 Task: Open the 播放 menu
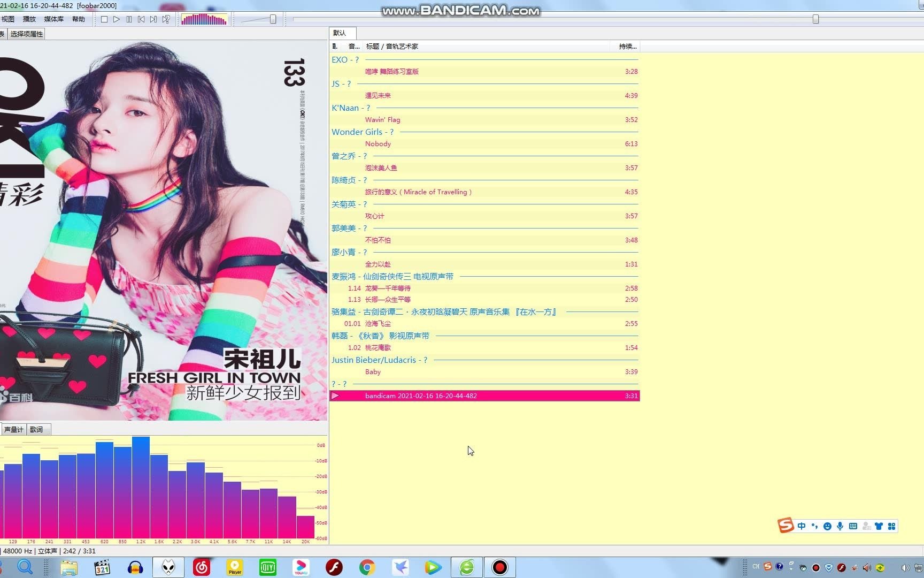(29, 19)
